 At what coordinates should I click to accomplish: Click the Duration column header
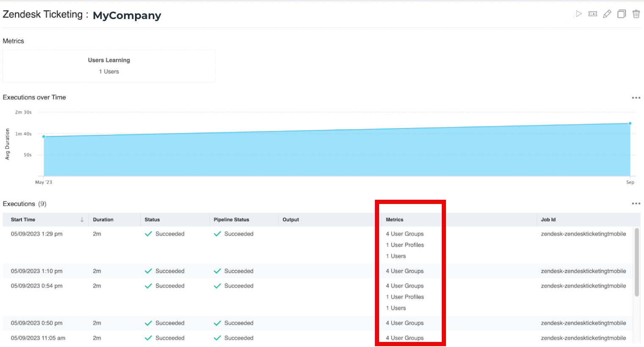pyautogui.click(x=103, y=220)
